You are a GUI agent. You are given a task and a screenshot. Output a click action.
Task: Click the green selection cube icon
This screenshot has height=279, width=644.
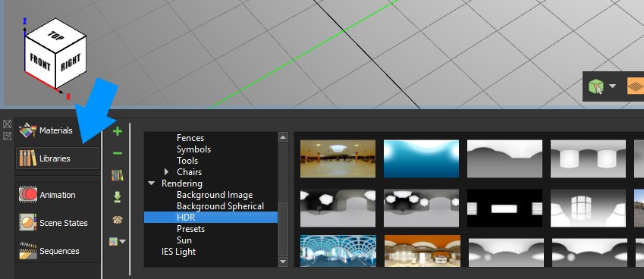pyautogui.click(x=595, y=86)
